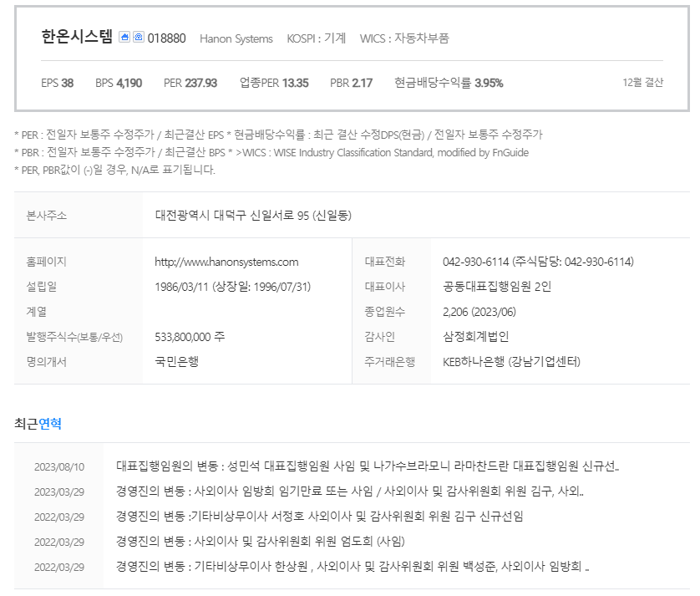This screenshot has height=596, width=700.
Task: Click the KOSPI : 기계 classification
Action: (316, 38)
